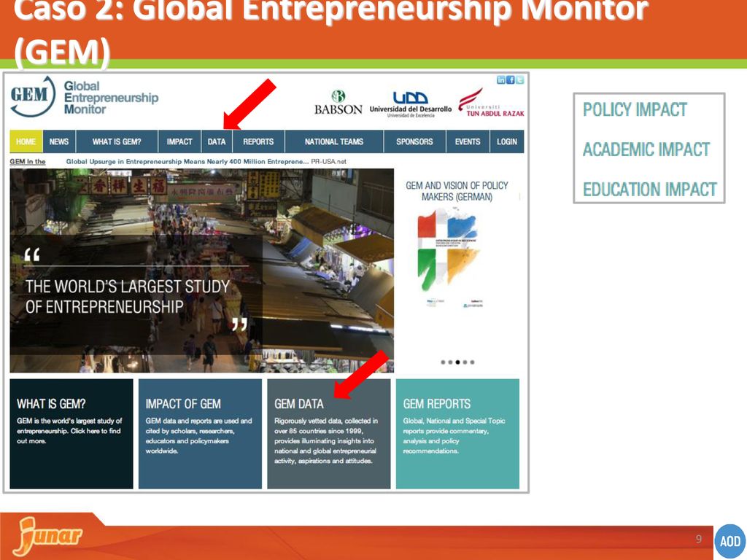The width and height of the screenshot is (747, 560).
Task: Open the SPONSORS nav item
Action: click(414, 141)
